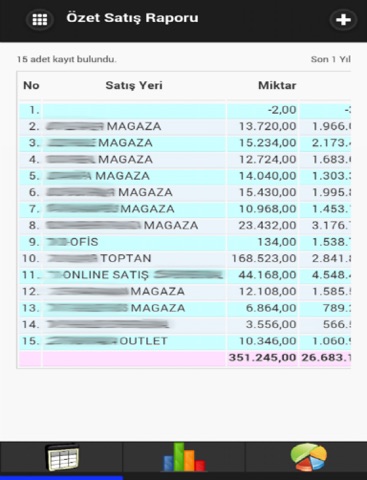The width and height of the screenshot is (367, 480).
Task: Select the first row with -2,00
Action: tap(185, 110)
